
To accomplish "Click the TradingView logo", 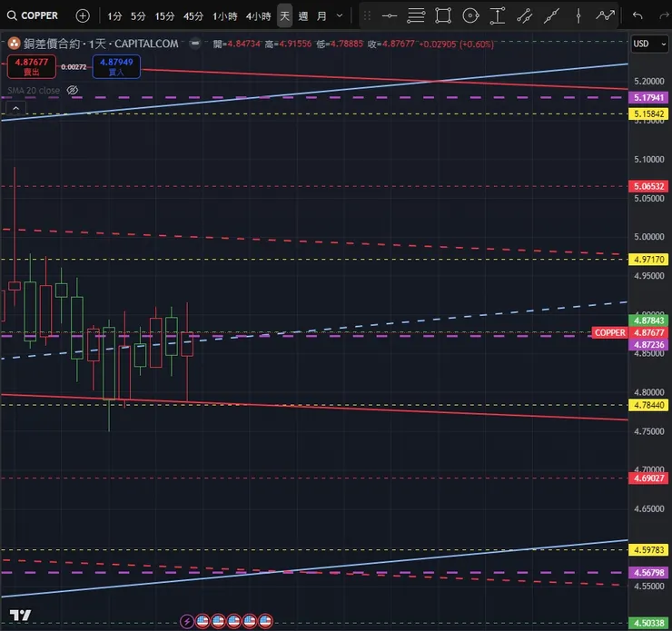I will coord(20,616).
